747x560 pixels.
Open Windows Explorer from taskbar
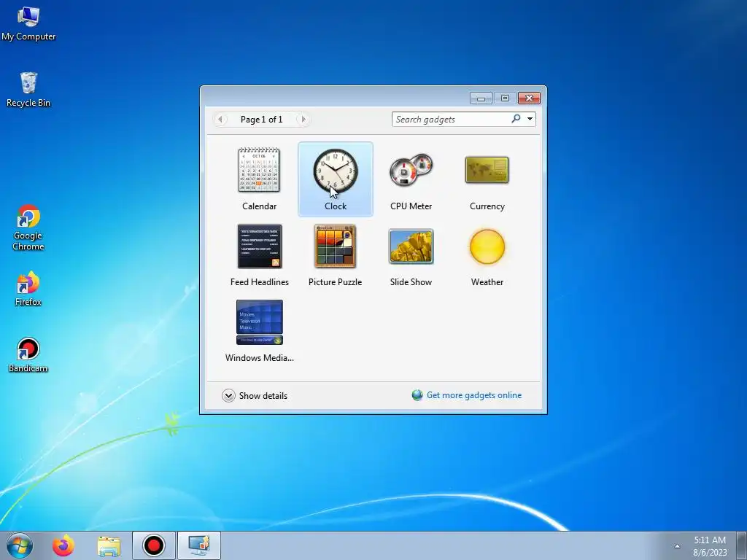pos(109,545)
